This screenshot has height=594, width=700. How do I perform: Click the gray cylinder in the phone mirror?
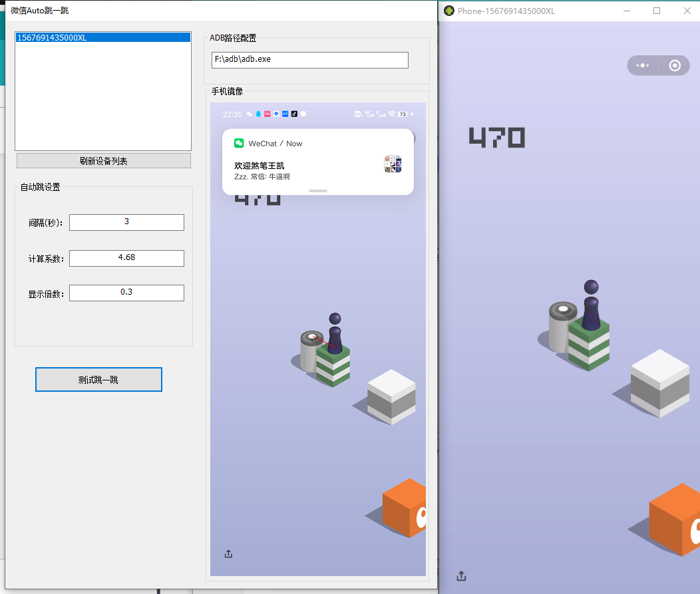click(x=310, y=351)
